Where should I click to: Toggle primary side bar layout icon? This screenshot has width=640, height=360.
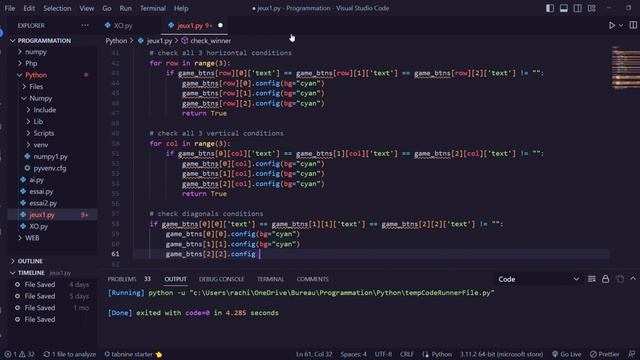point(550,8)
